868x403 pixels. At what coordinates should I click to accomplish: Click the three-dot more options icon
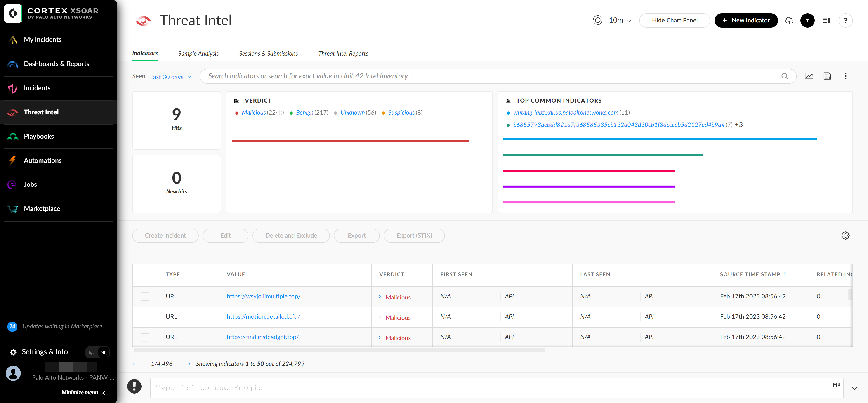coord(845,76)
